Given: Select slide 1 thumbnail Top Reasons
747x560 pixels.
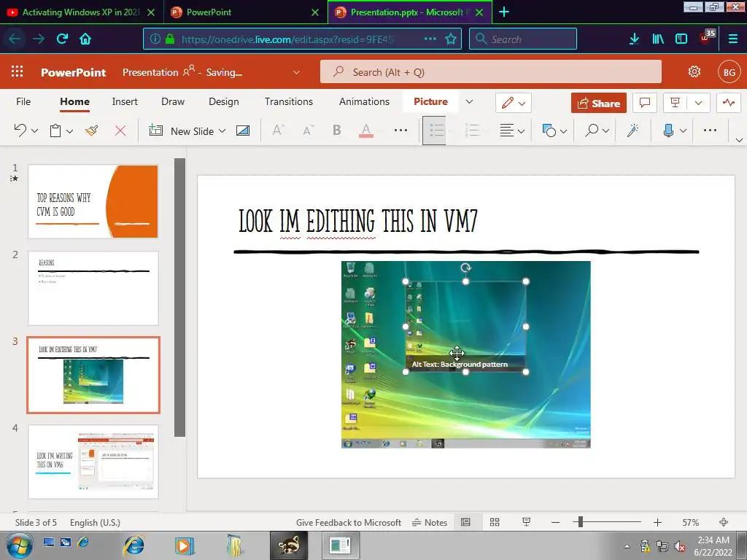Looking at the screenshot, I should point(93,201).
